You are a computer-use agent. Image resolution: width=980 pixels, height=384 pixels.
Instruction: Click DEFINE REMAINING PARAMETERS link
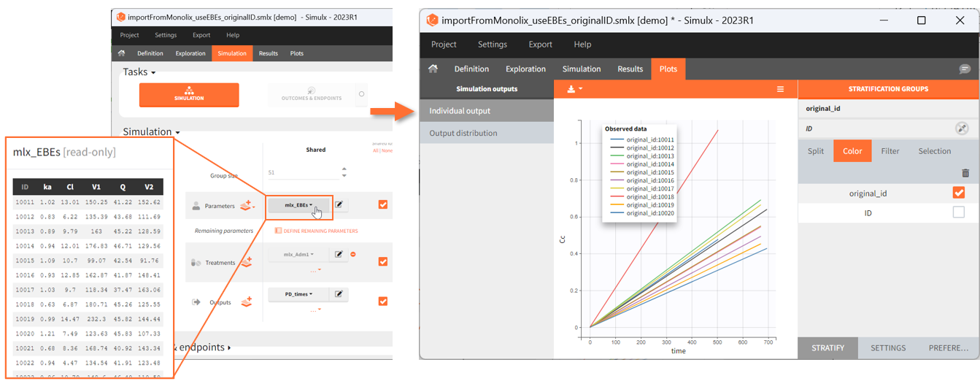pos(316,231)
